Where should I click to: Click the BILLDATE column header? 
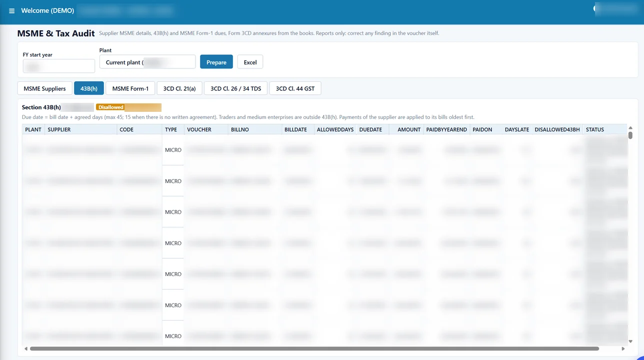(297, 129)
